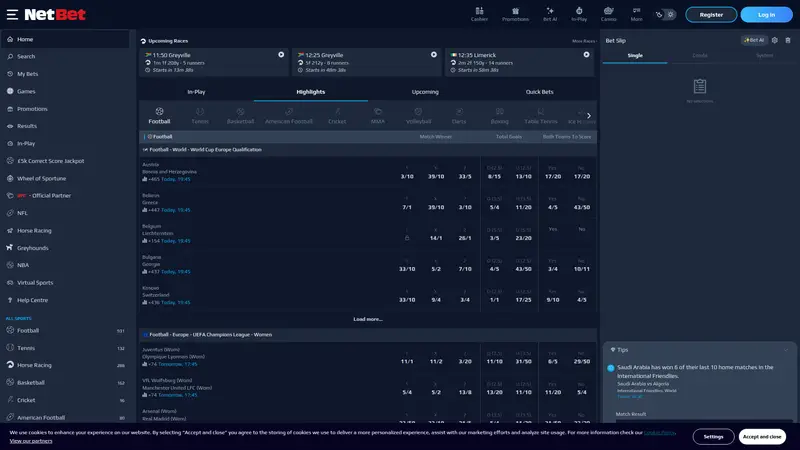Screen dimensions: 800x450
Task: Select Volleyball in sports strip
Action: [x=418, y=116]
